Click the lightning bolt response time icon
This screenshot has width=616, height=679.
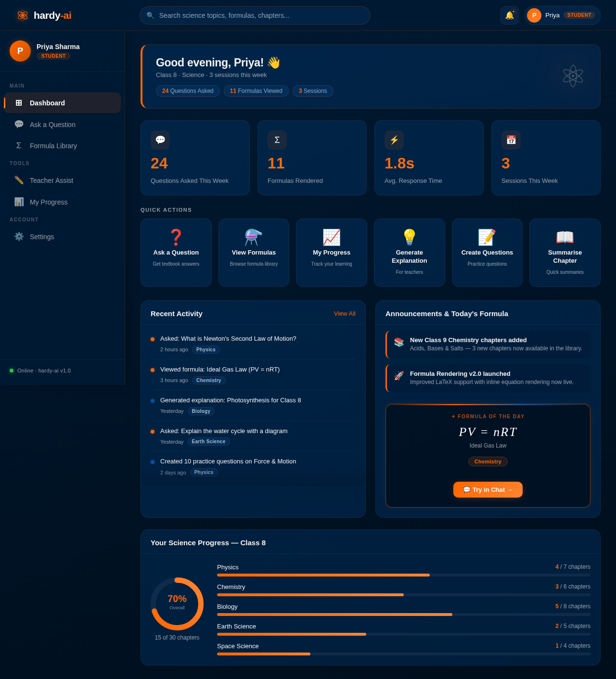(394, 140)
